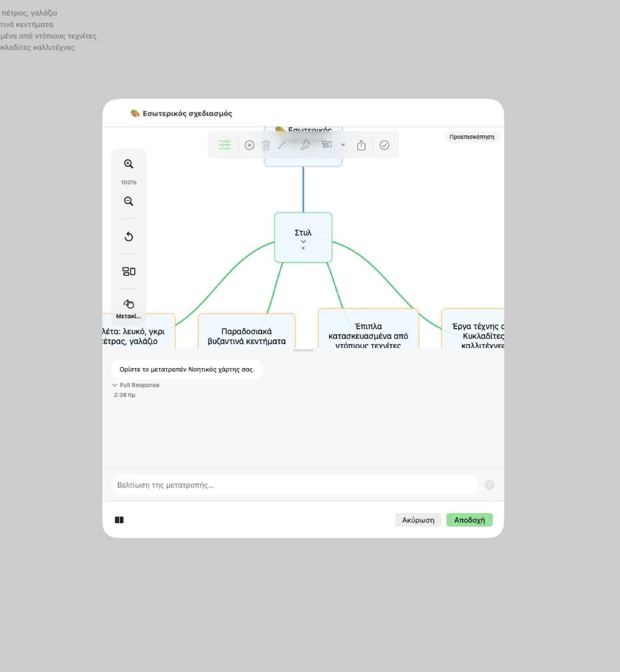Expand the toolbar layout dropdown arrow
The height and width of the screenshot is (672, 620).
pyautogui.click(x=343, y=145)
